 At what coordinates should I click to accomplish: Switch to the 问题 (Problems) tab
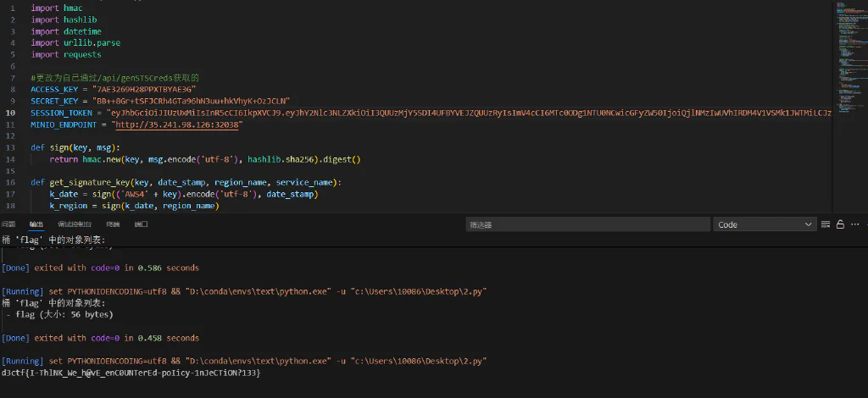(8, 224)
